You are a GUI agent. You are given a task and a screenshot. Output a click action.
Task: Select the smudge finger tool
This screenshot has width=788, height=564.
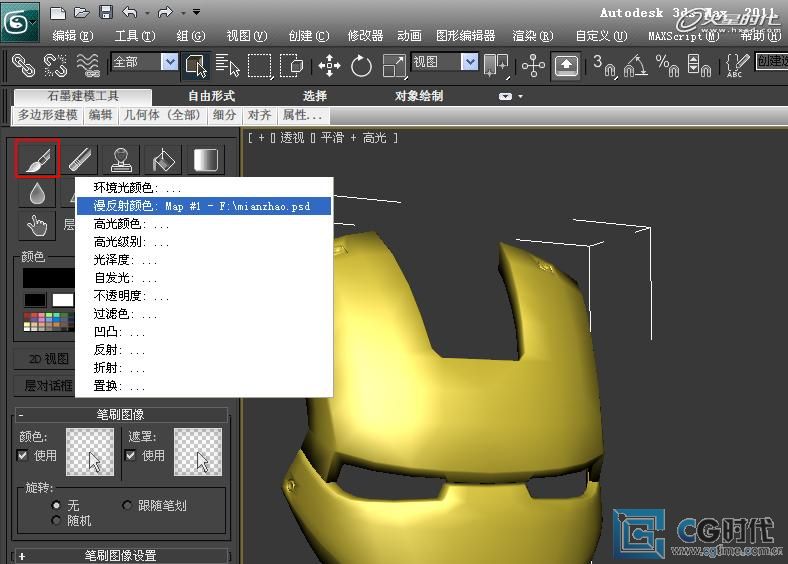tap(38, 225)
